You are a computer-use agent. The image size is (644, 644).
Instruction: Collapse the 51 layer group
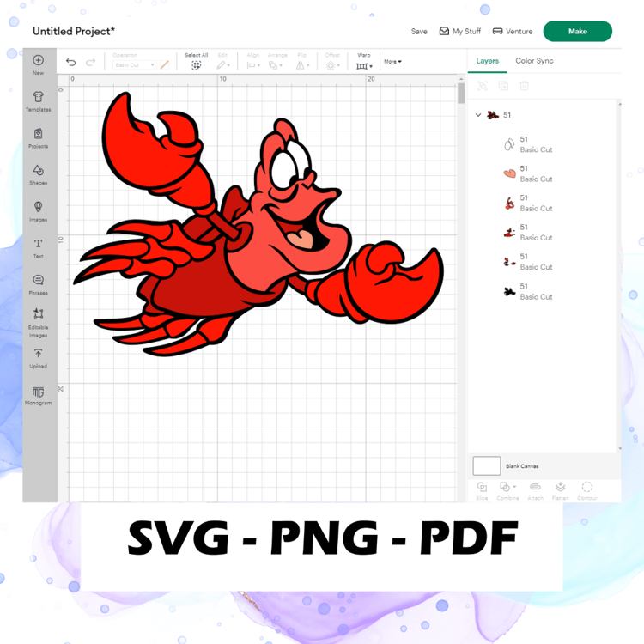tap(478, 115)
